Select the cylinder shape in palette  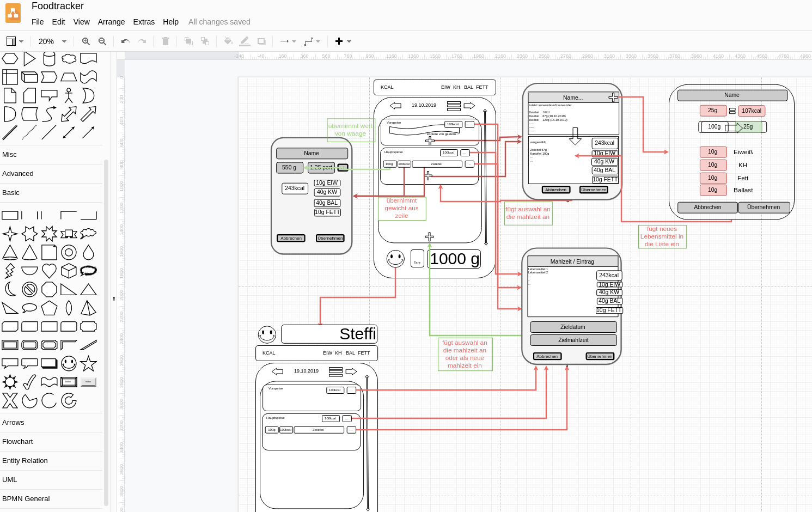[49, 59]
